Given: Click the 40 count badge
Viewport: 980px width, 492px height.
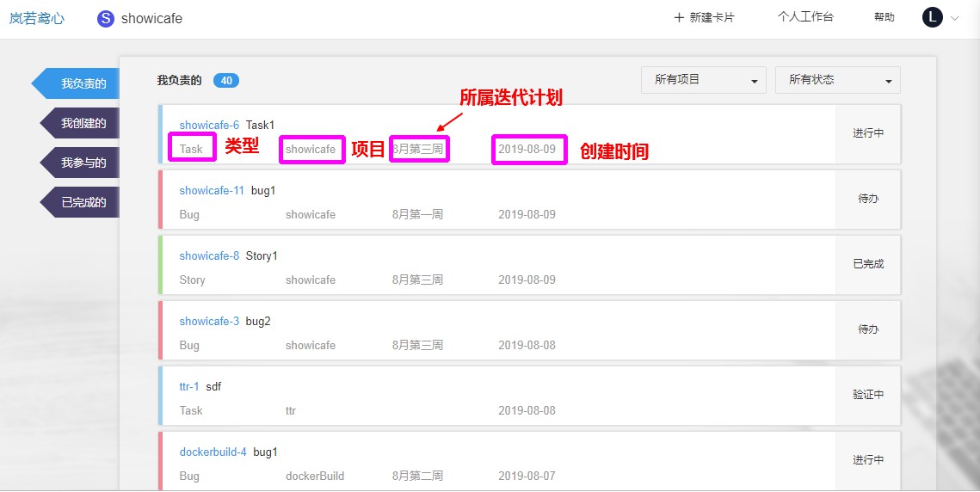Looking at the screenshot, I should (x=226, y=80).
